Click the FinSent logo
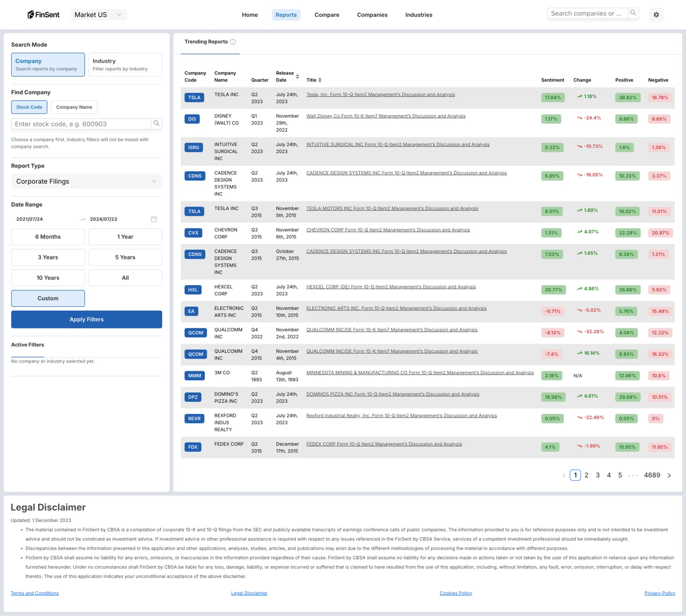686x616 pixels. pos(43,15)
